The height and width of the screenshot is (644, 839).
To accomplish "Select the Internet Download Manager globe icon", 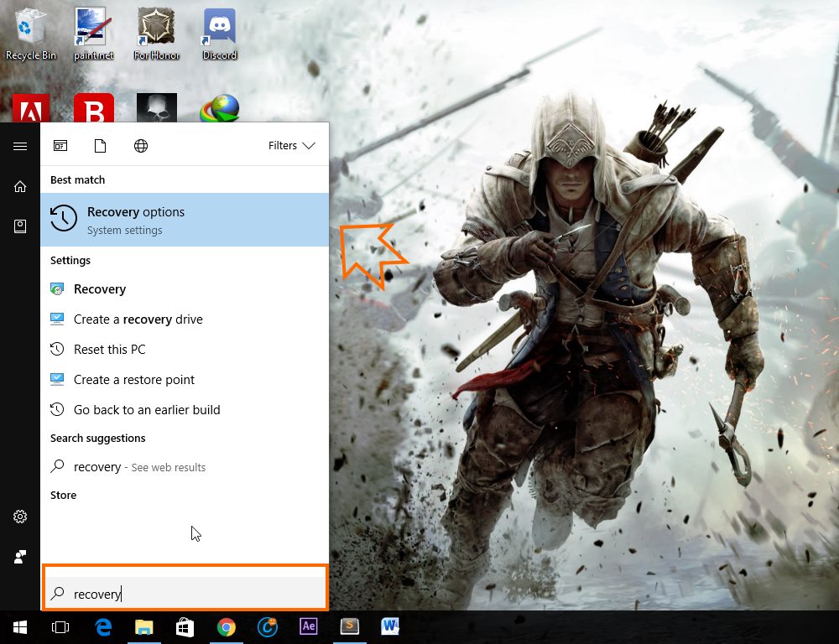I will 219,108.
